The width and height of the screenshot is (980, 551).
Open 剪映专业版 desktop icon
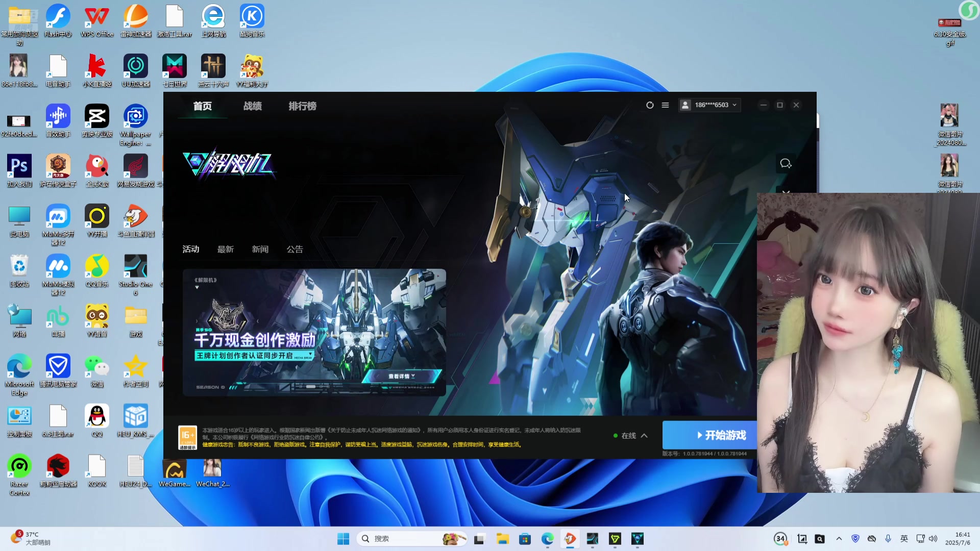[x=97, y=121]
